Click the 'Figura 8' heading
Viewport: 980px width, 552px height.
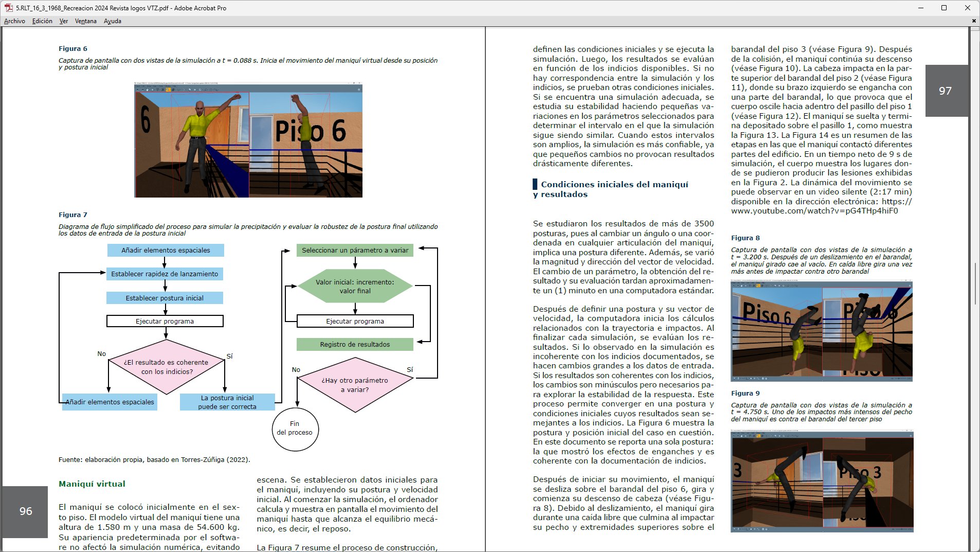coord(746,238)
